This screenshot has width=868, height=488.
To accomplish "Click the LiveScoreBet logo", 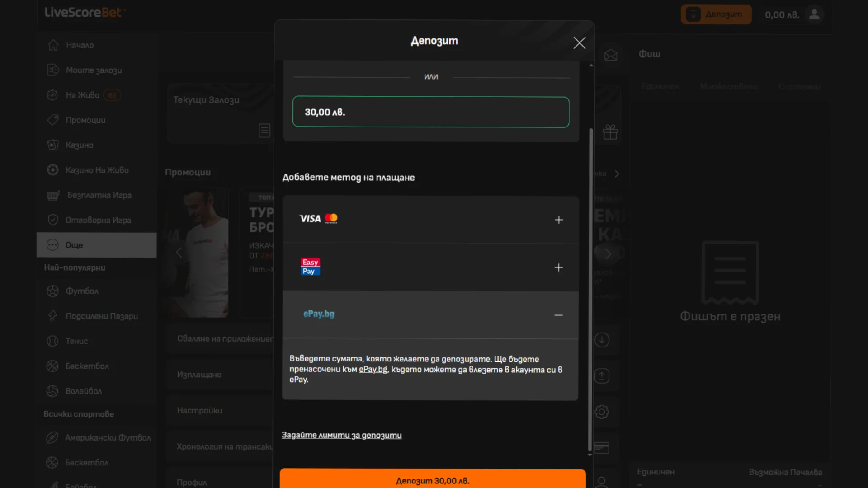I will click(x=85, y=13).
